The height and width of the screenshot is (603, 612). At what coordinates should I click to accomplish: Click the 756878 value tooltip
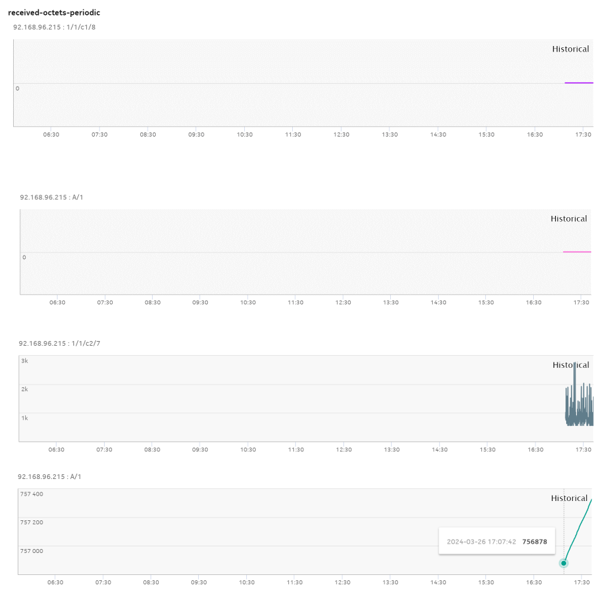click(x=534, y=542)
